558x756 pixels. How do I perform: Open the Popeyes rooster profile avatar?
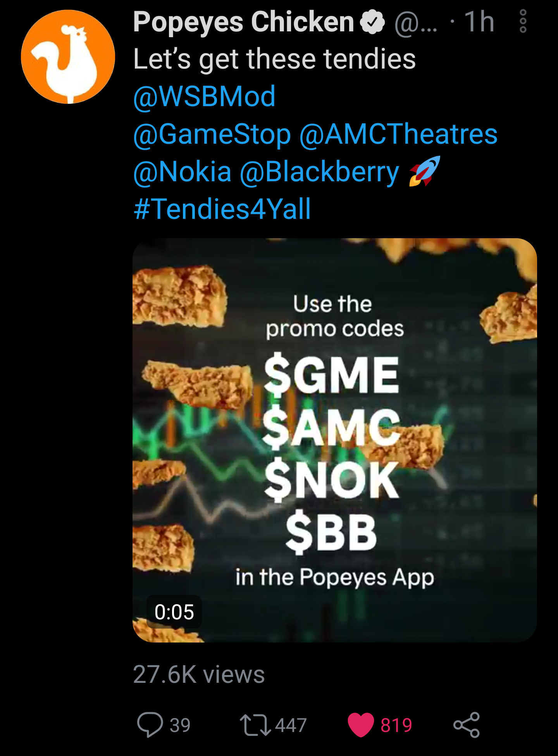click(x=68, y=57)
